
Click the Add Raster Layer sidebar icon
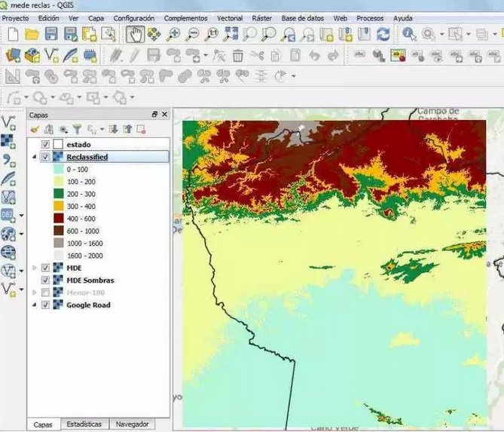[8, 141]
